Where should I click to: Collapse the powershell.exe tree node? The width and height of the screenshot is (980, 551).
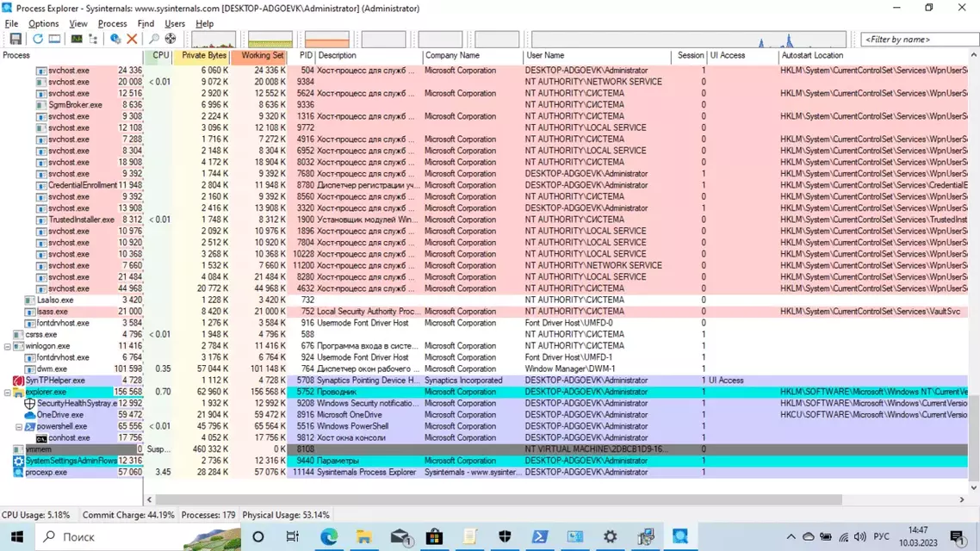[19, 427]
